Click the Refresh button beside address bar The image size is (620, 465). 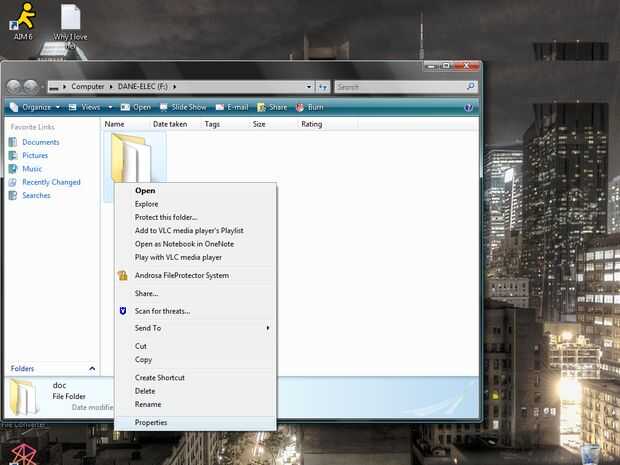pyautogui.click(x=323, y=87)
